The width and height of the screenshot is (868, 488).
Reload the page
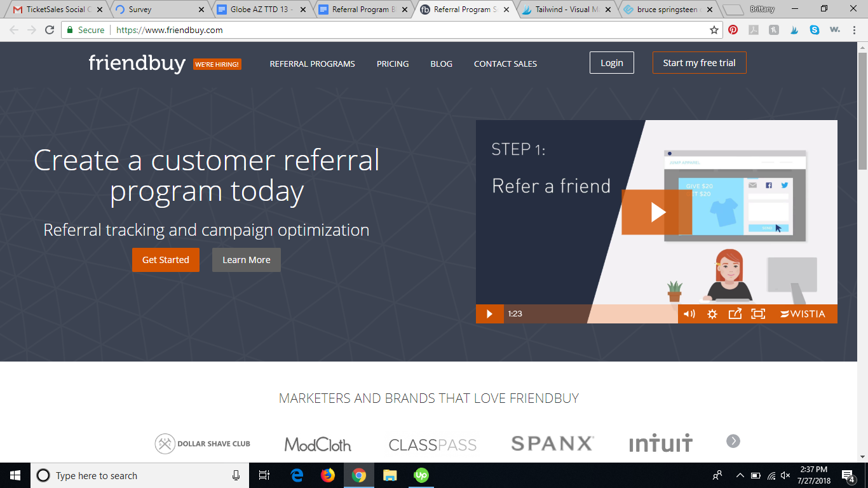pyautogui.click(x=50, y=30)
